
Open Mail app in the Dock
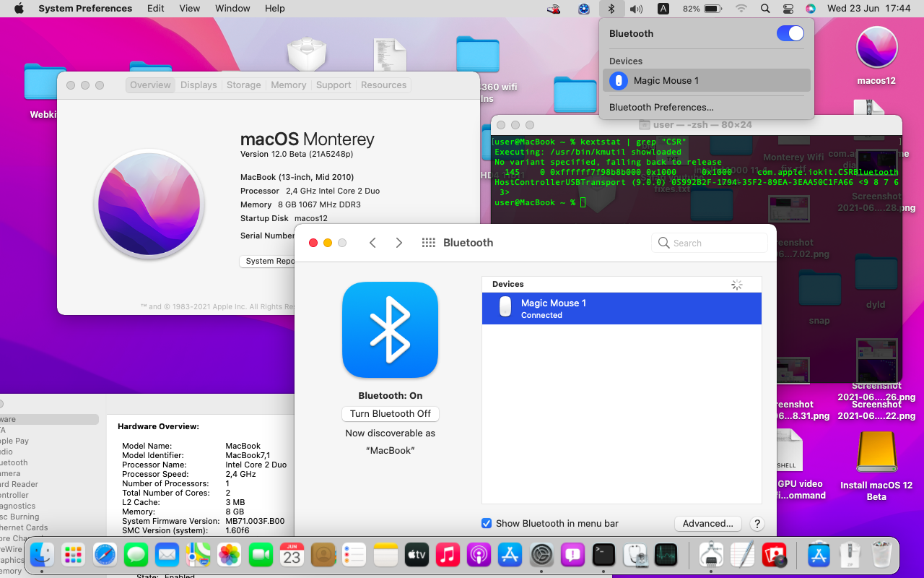[x=167, y=555]
